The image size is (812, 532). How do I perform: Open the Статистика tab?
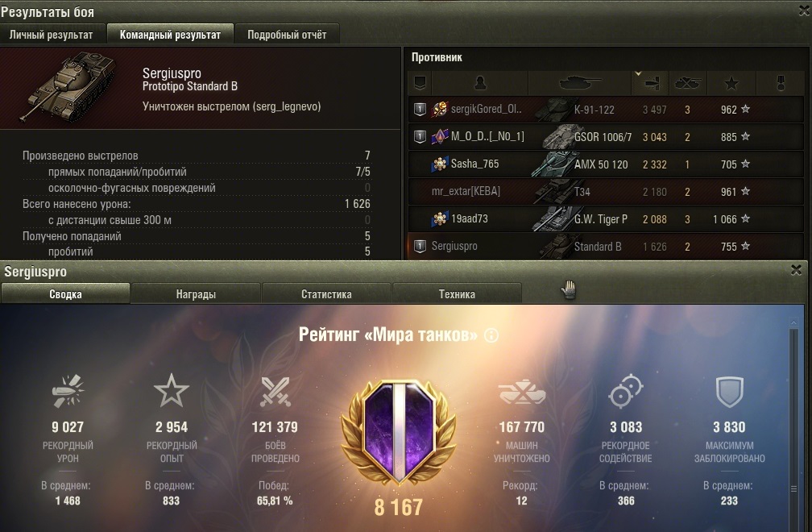[x=326, y=293]
